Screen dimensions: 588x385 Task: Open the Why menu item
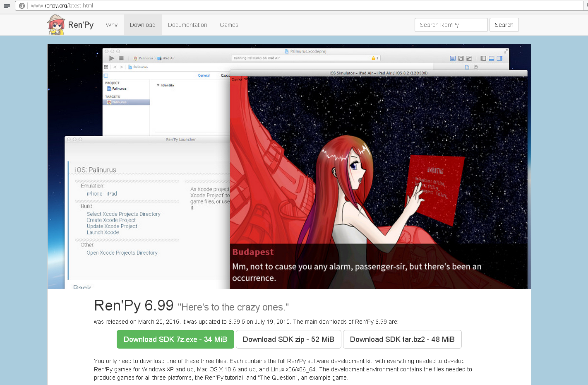click(x=112, y=25)
